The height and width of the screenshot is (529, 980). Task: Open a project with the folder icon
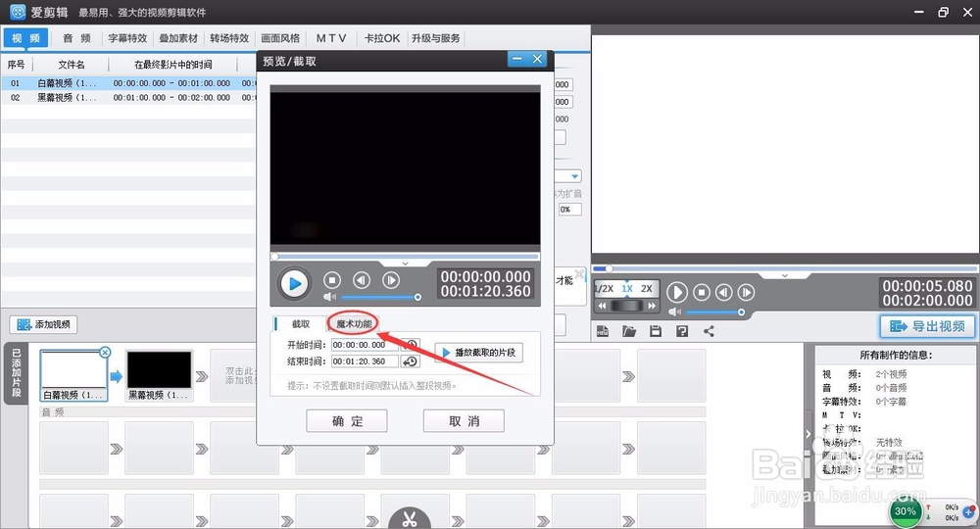[x=629, y=331]
